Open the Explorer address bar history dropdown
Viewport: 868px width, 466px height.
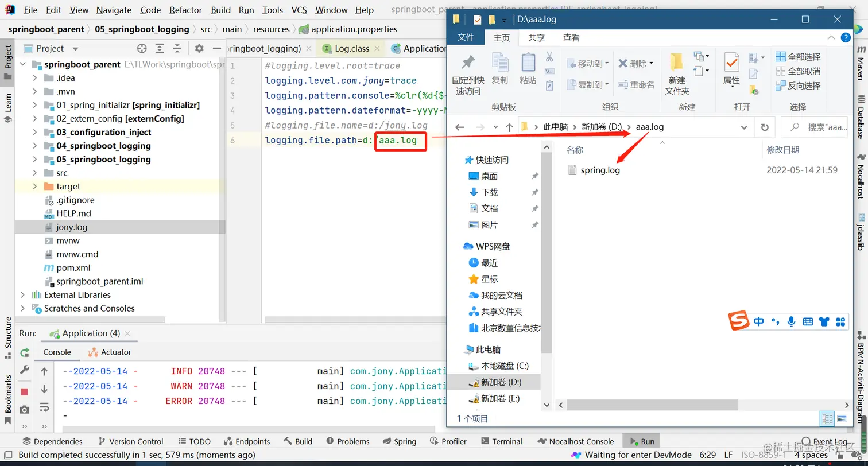pos(744,127)
